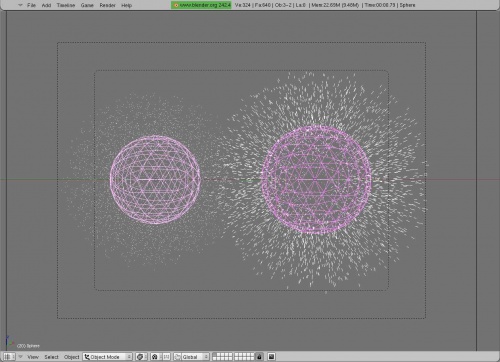Click the www.blender.org link
The height and width of the screenshot is (362, 500).
[201, 5]
